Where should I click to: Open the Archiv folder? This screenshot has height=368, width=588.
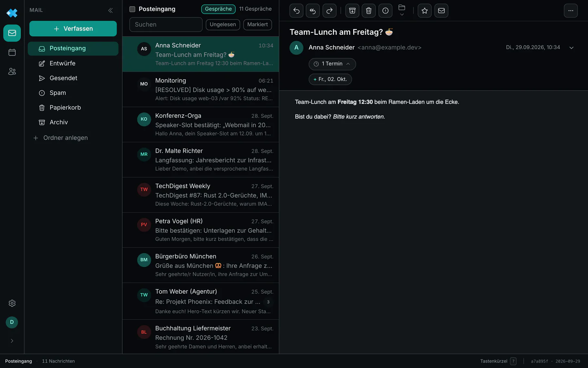tap(73, 122)
